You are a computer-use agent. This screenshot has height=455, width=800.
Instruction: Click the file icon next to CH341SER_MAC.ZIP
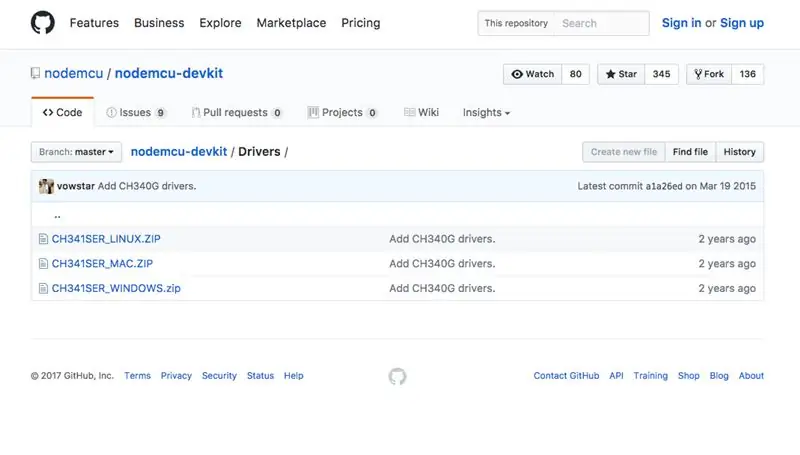coord(43,264)
